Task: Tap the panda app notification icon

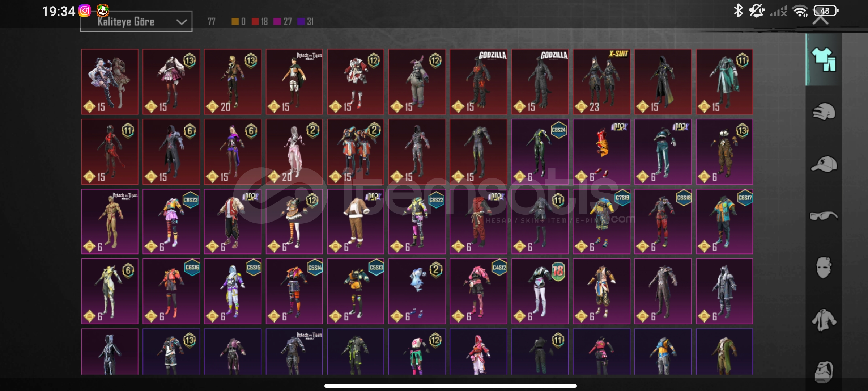Action: 103,11
